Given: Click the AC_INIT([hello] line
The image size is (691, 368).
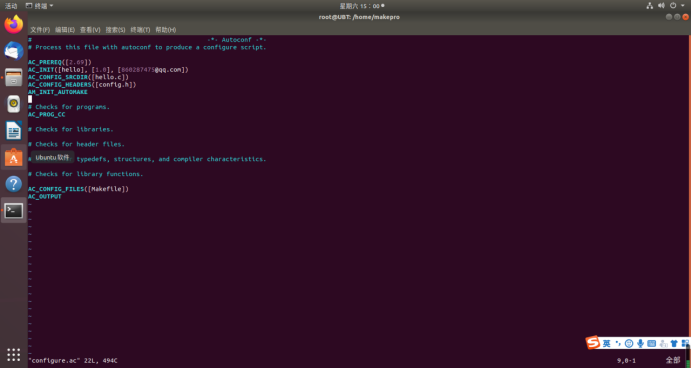Looking at the screenshot, I should 108,70.
